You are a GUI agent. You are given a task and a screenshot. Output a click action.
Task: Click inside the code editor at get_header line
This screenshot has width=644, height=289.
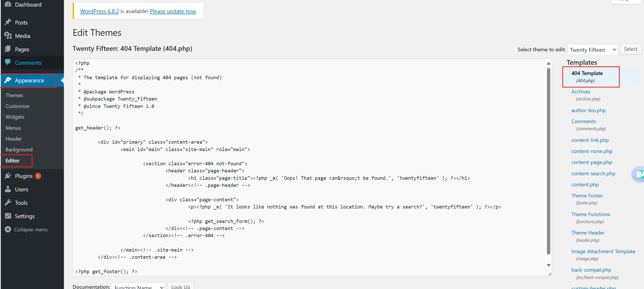[98, 128]
